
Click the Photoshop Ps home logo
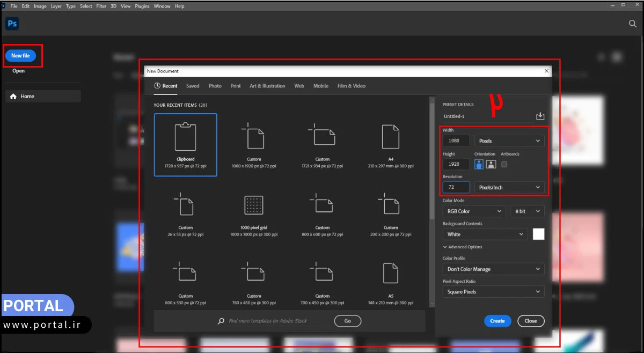12,24
